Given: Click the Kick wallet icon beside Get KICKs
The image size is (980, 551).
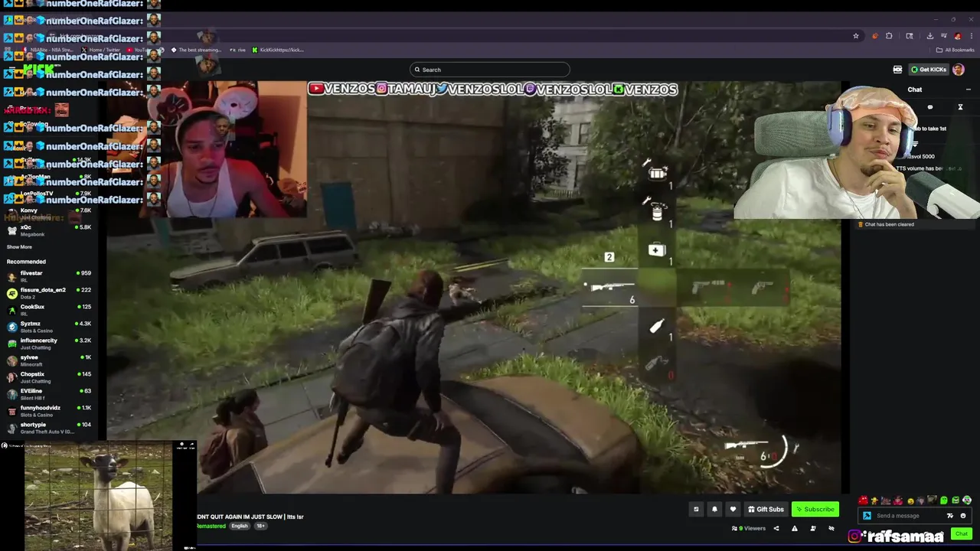Looking at the screenshot, I should coord(897,70).
